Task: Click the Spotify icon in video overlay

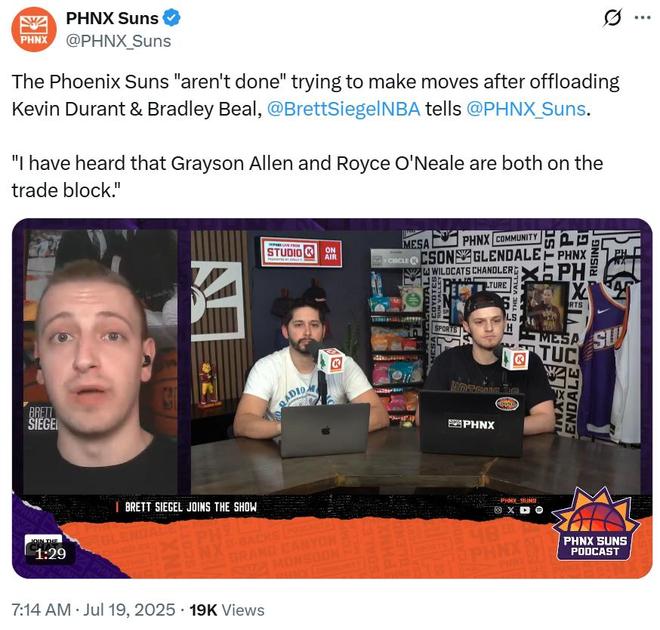Action: tap(539, 510)
